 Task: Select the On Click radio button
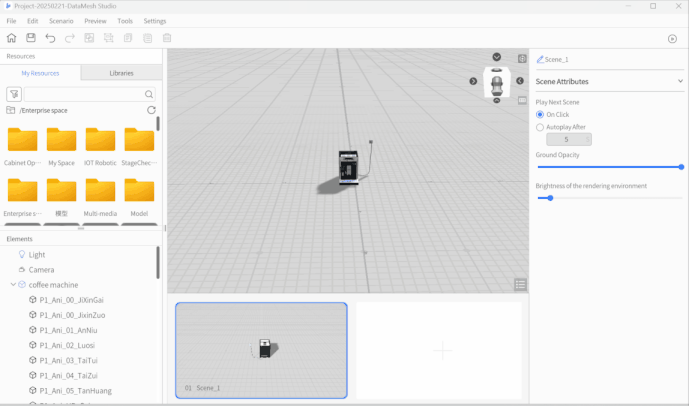tap(540, 115)
